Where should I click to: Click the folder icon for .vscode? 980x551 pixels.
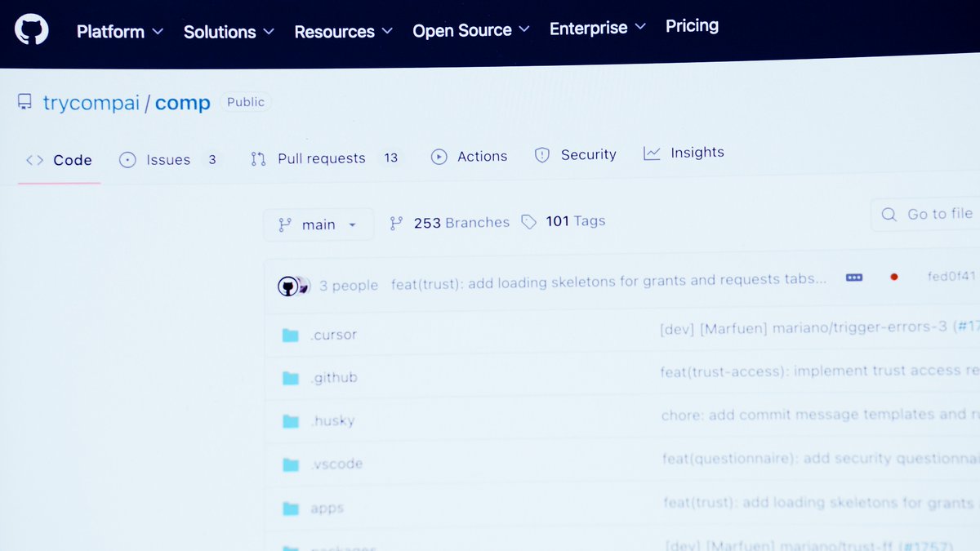click(291, 464)
